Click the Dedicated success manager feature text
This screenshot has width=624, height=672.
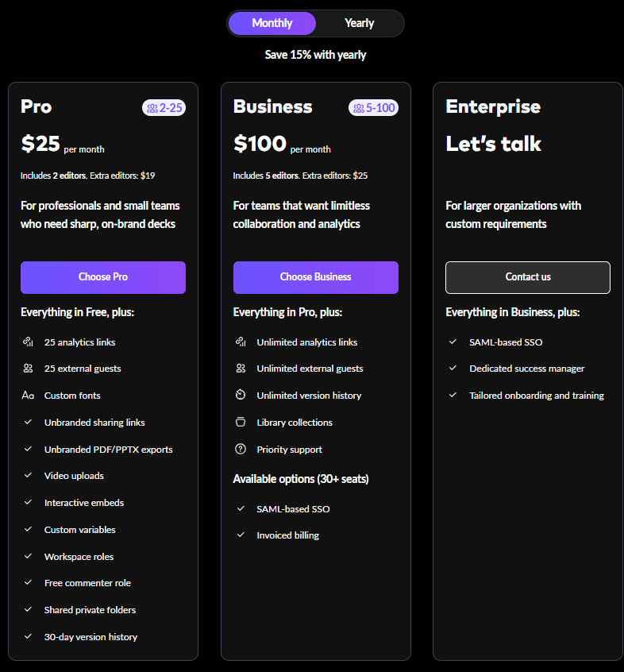526,369
